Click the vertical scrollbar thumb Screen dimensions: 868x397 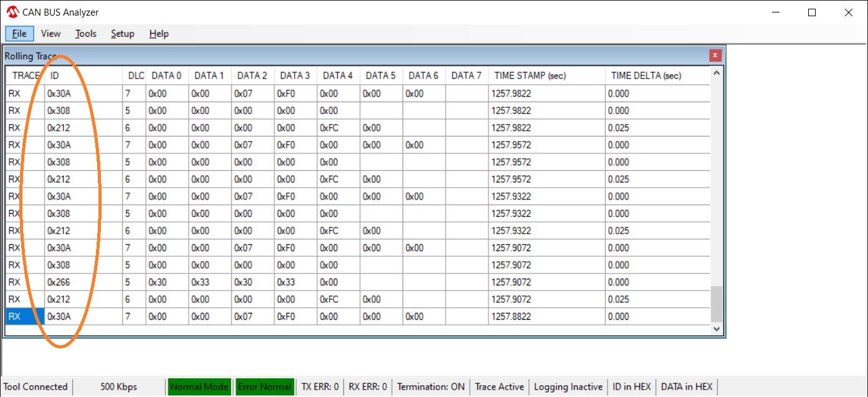click(x=716, y=304)
